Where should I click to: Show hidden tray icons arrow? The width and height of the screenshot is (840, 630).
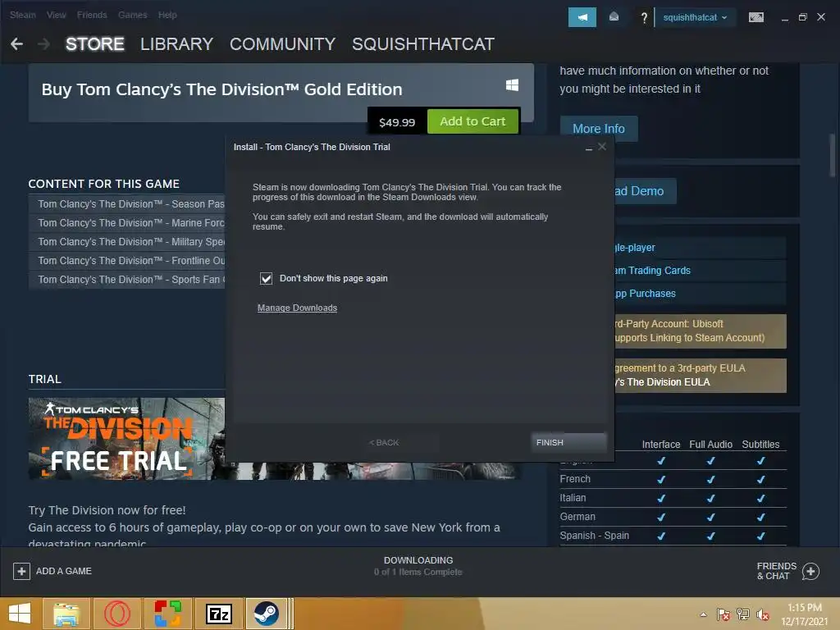coord(703,614)
